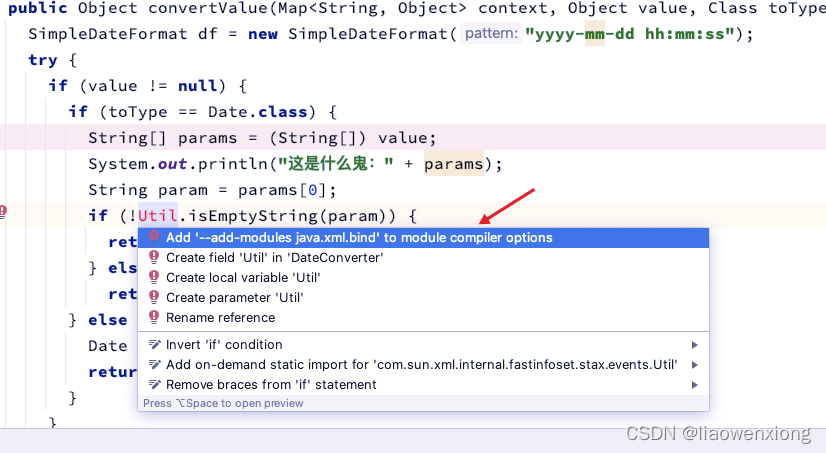Click error bulb icon beside Rename reference
This screenshot has height=453, width=826.
pos(154,317)
